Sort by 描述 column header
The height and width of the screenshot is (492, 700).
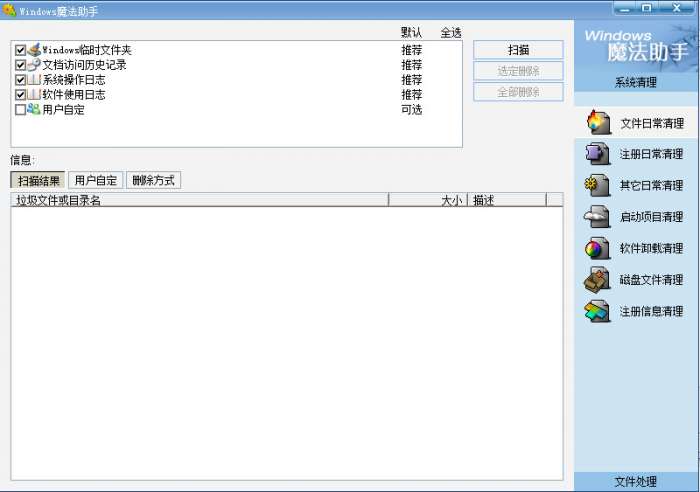coord(507,200)
